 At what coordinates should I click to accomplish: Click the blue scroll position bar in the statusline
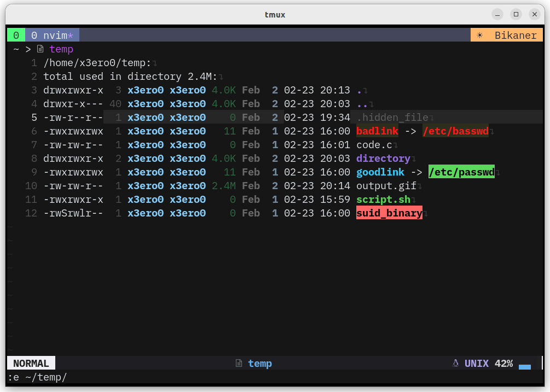(x=525, y=367)
